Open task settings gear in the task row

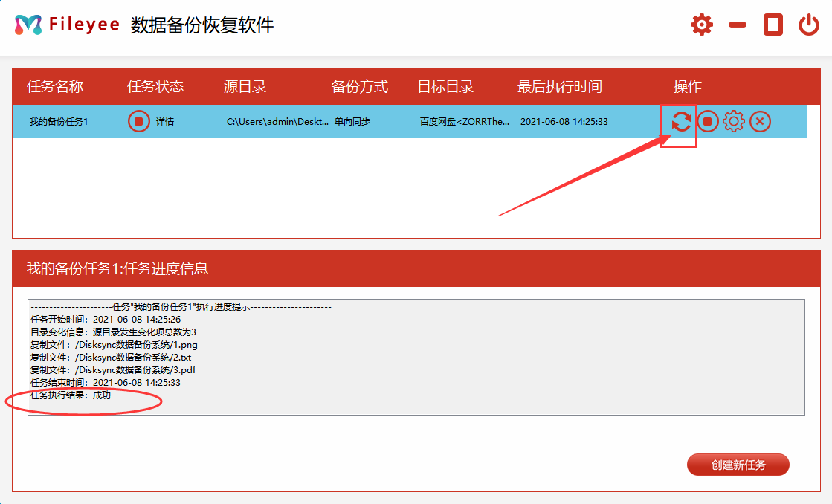(733, 121)
